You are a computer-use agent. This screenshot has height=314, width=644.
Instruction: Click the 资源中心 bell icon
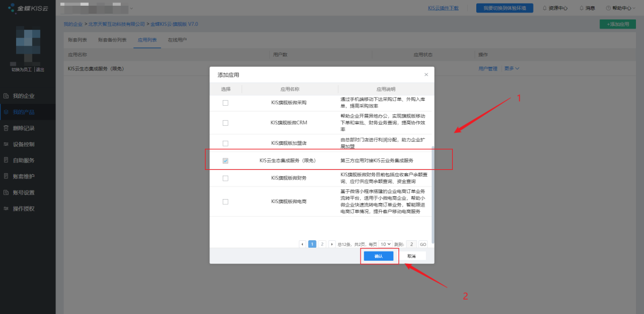(x=545, y=8)
